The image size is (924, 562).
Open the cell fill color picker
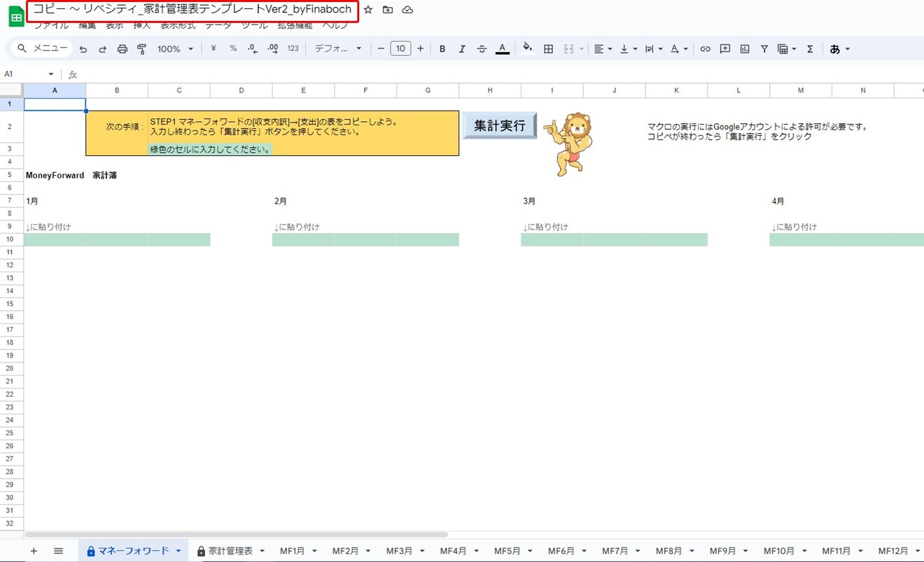[528, 49]
